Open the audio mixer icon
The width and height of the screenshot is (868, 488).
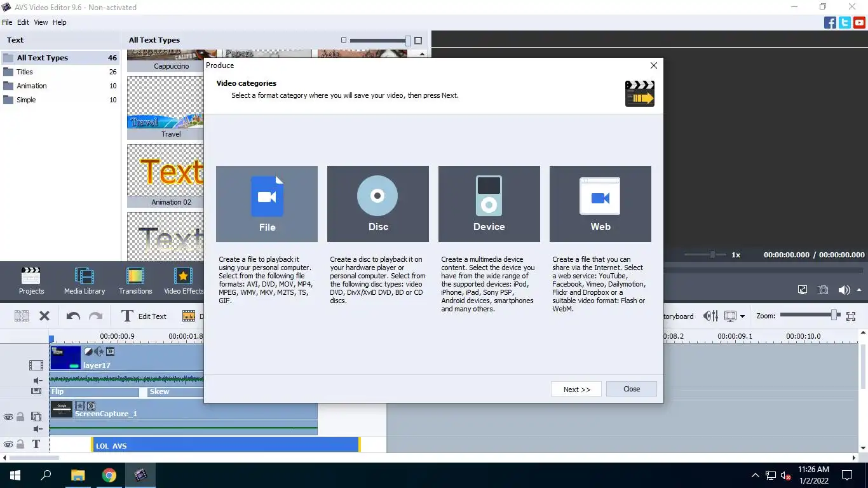click(x=710, y=316)
